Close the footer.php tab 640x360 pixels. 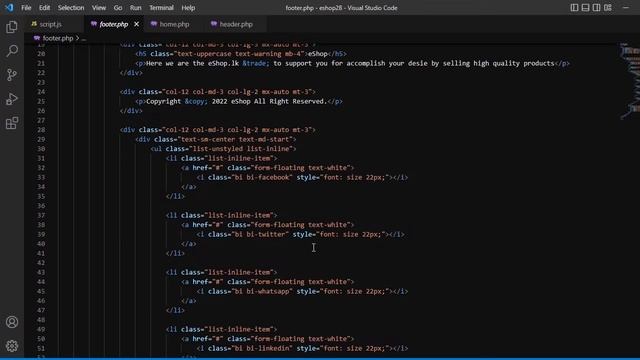click(136, 24)
